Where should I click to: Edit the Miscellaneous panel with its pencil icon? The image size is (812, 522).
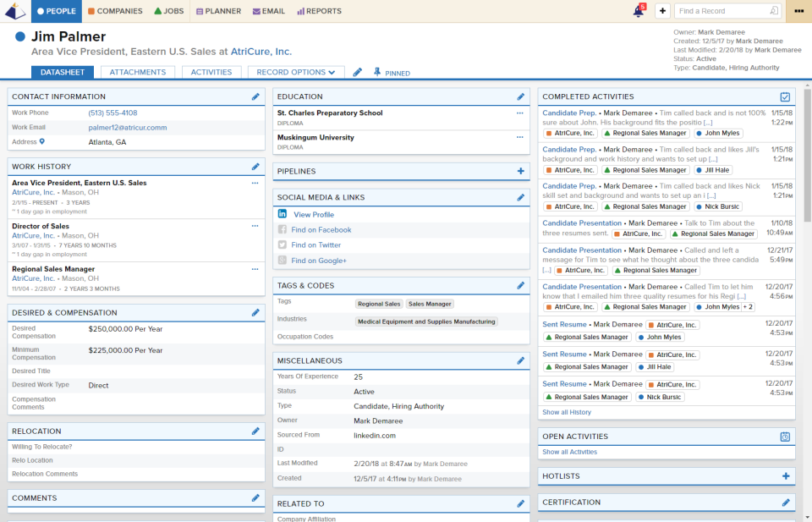tap(521, 360)
